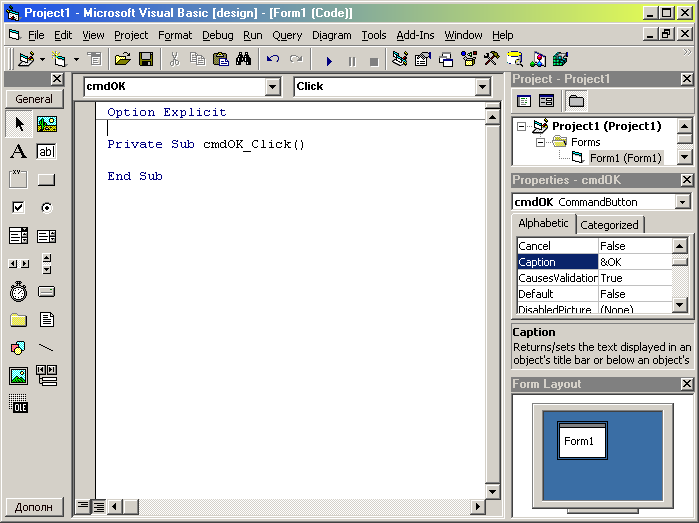Click Open Project toolbar icon
Screen dimensions: 699x523
(x=123, y=59)
